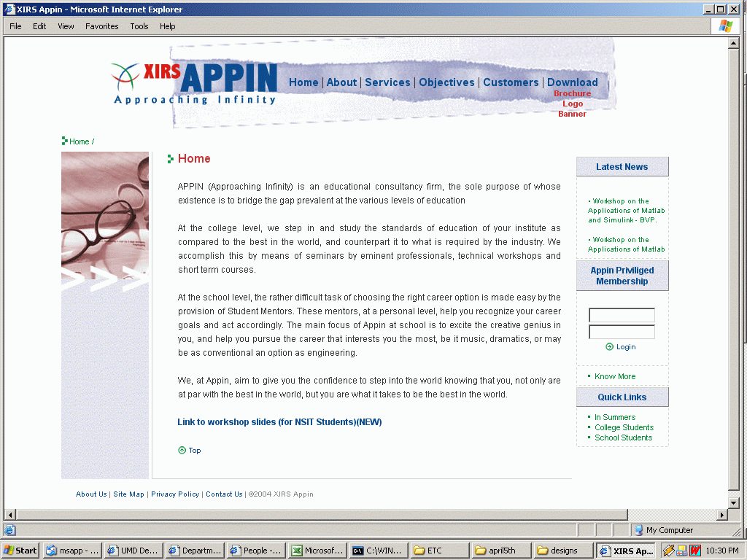Click the Windows flag logo in menu bar
This screenshot has height=560, width=747.
[726, 26]
